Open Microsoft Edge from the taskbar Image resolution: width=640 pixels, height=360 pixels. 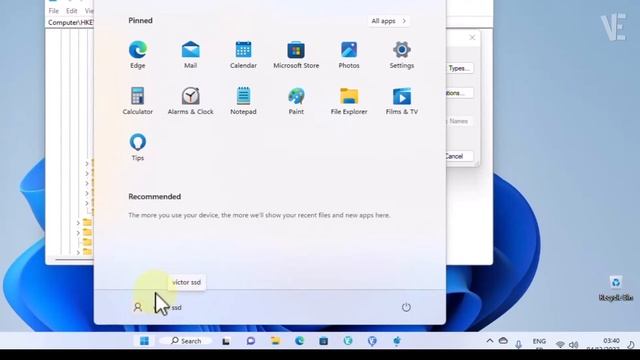pos(300,341)
